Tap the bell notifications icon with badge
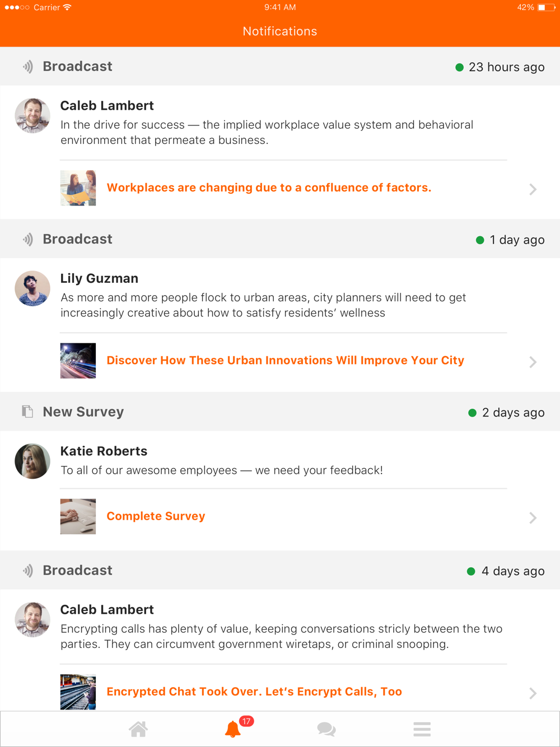Screen dimensions: 560x747 [x=233, y=729]
